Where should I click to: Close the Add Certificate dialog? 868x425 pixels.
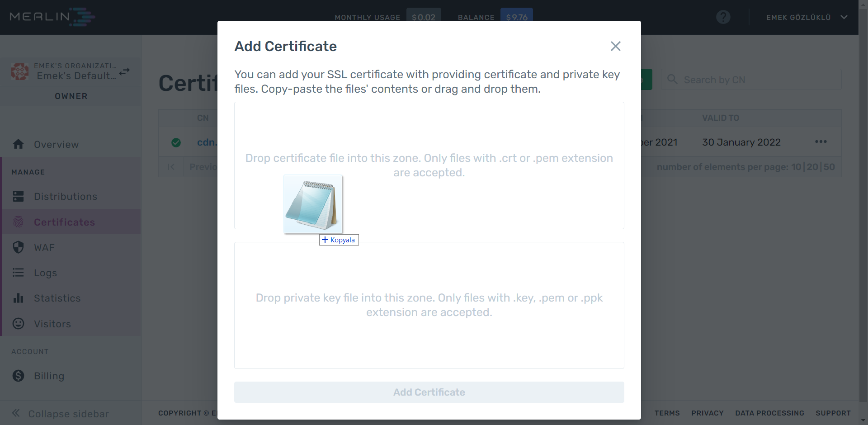coord(615,46)
